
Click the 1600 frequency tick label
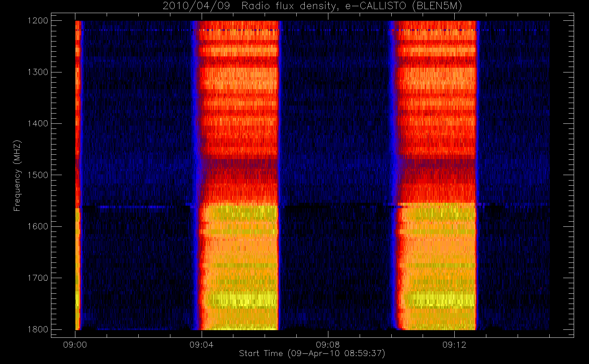38,226
